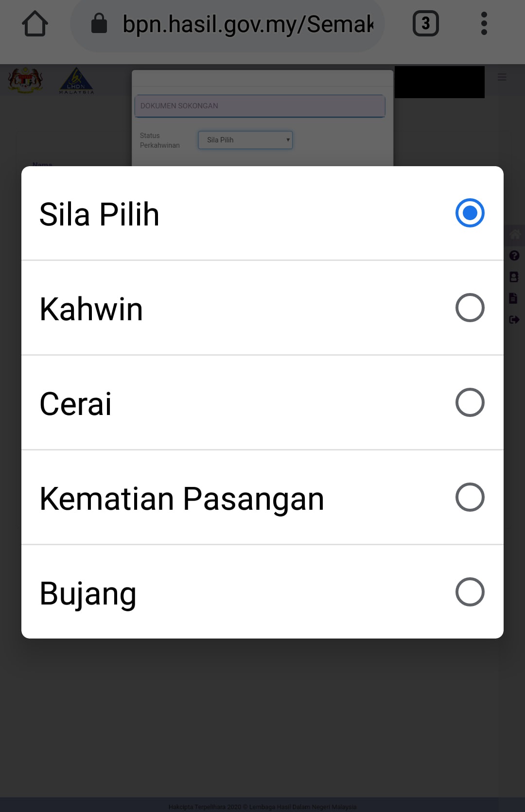Click the contact book sidebar icon
This screenshot has height=812, width=525.
point(514,277)
